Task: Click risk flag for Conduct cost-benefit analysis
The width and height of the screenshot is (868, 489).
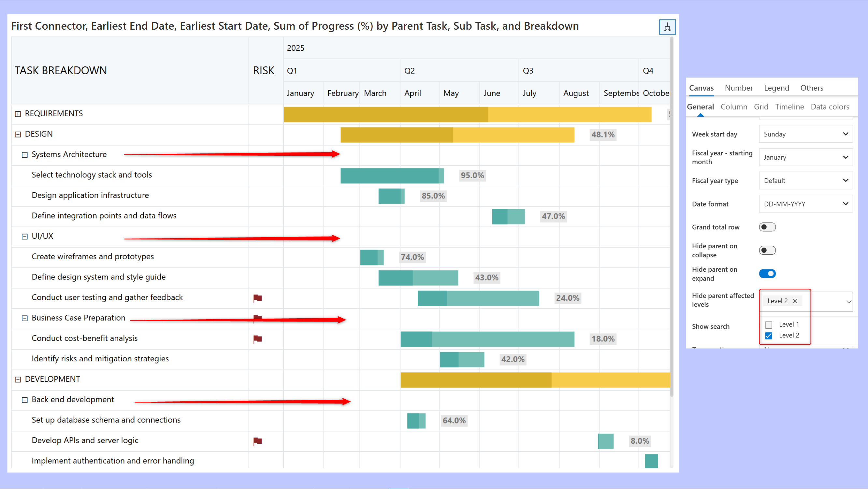Action: (x=257, y=339)
